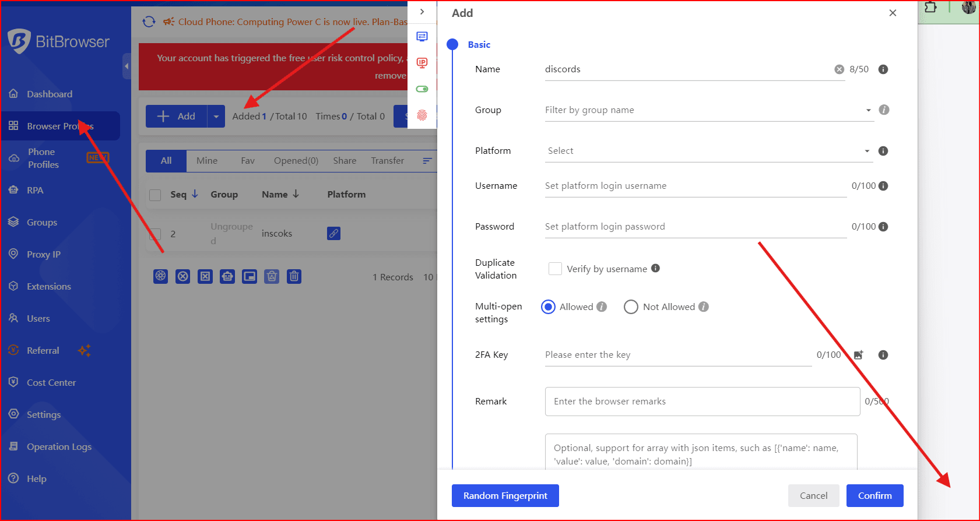The width and height of the screenshot is (980, 521).
Task: Click the red fingerprint icon
Action: point(422,115)
